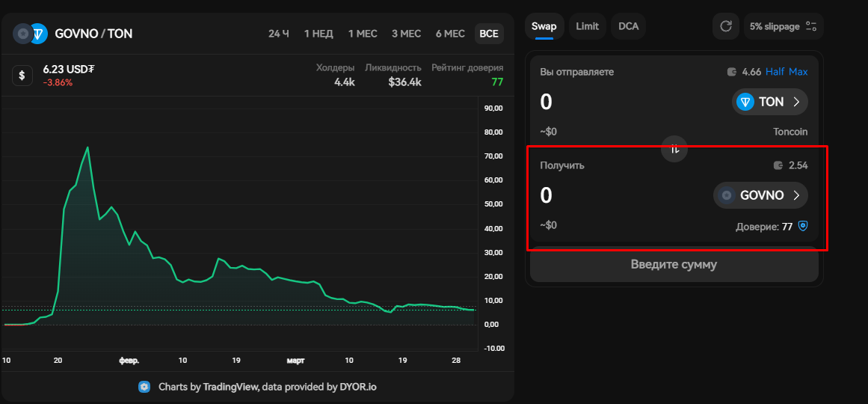868x404 pixels.
Task: Click the Half amount link
Action: [x=775, y=72]
